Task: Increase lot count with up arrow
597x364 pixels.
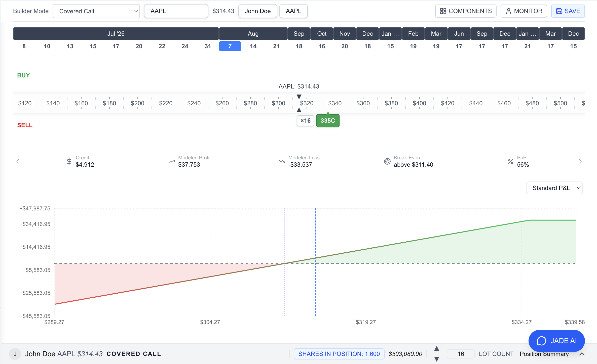Action: pyautogui.click(x=437, y=348)
